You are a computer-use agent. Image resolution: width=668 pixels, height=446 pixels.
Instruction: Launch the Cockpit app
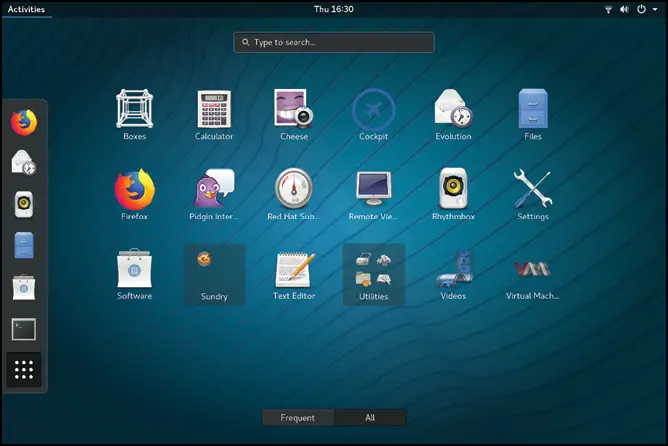[x=373, y=110]
